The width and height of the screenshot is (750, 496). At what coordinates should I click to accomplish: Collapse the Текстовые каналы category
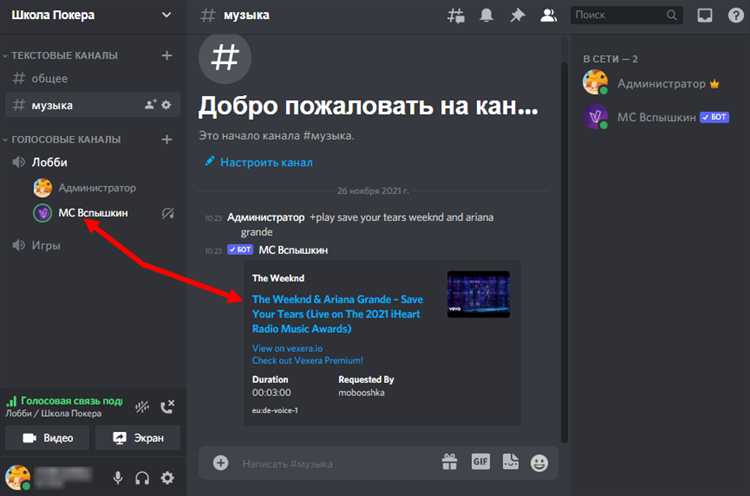click(x=60, y=55)
